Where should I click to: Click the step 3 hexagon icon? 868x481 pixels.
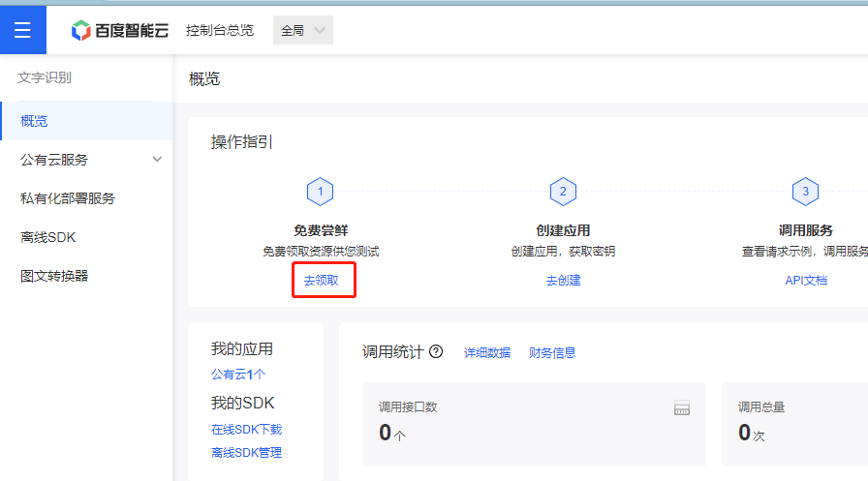[805, 192]
